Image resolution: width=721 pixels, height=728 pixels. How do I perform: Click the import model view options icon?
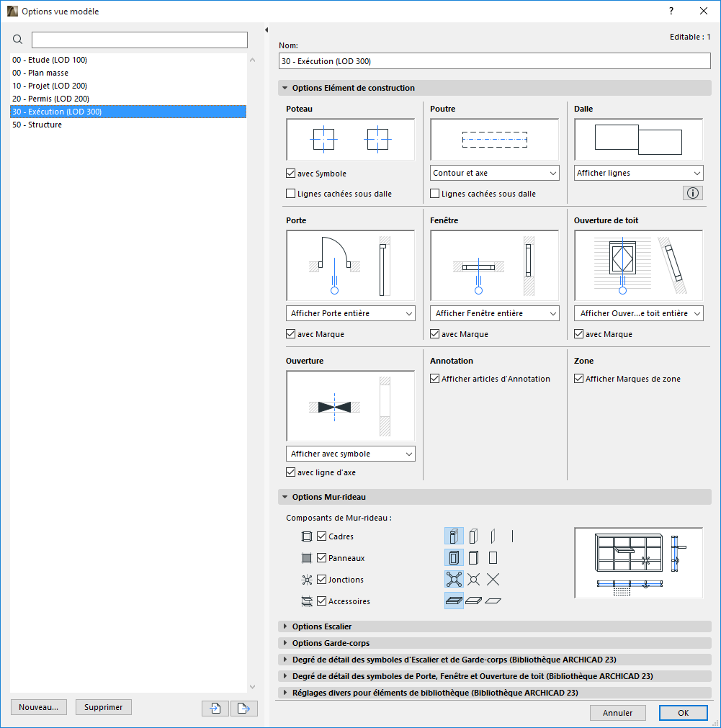click(x=215, y=708)
